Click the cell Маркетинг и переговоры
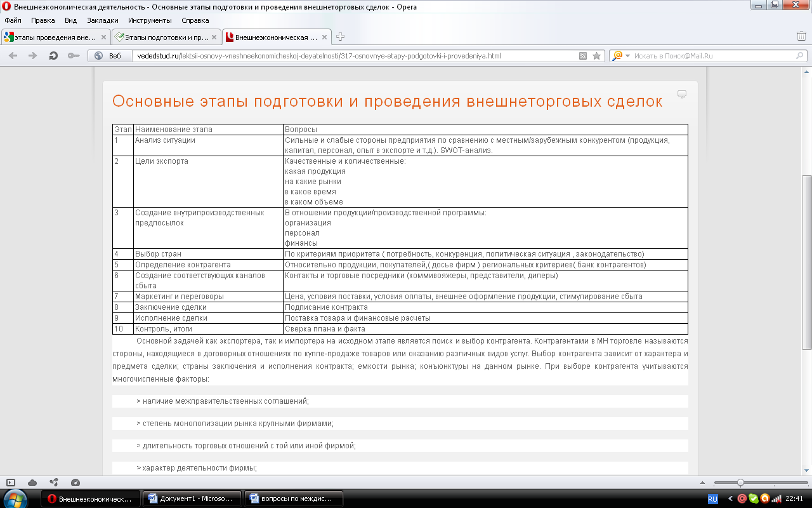812x508 pixels. 208,297
